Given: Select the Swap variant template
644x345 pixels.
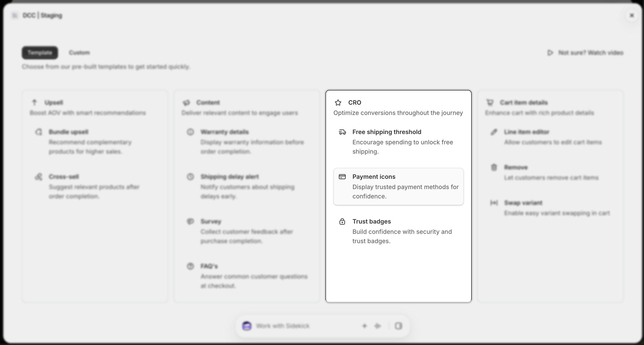Looking at the screenshot, I should [550, 208].
